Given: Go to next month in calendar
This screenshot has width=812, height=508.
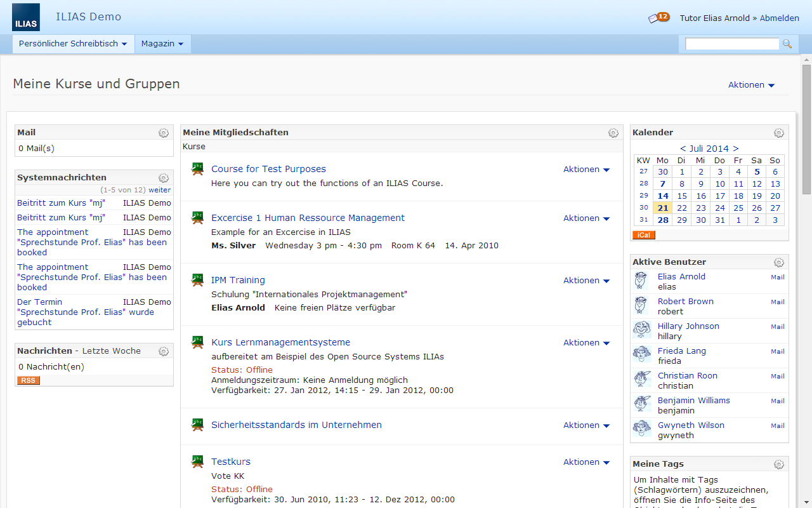Looking at the screenshot, I should [736, 149].
